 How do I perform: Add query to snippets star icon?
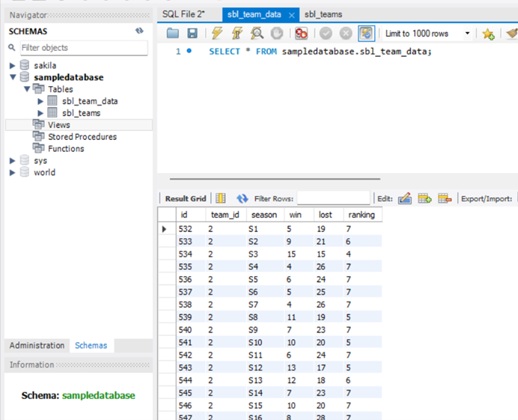488,34
